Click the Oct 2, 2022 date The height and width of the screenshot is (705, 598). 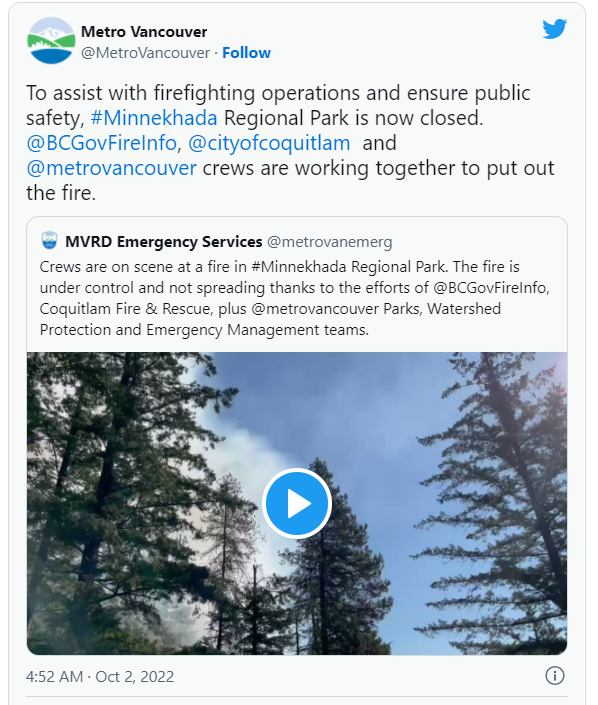coord(134,677)
